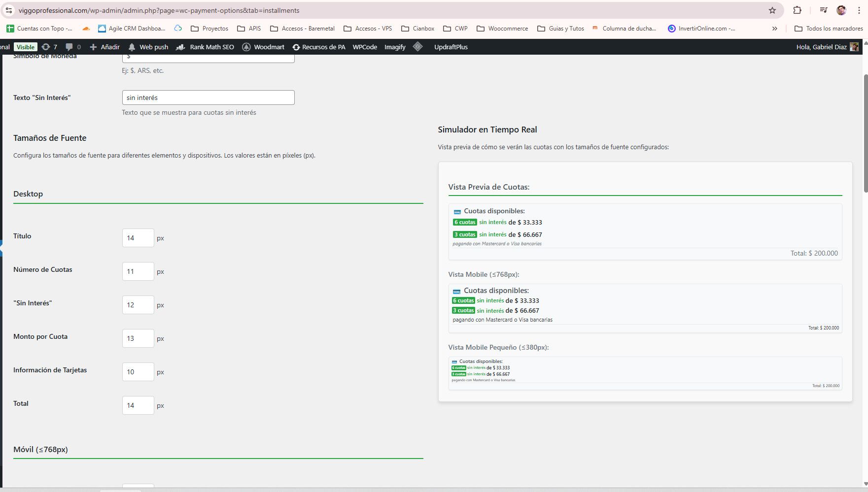Open the browser extensions puzzle icon
The height and width of the screenshot is (492, 868).
(x=797, y=10)
